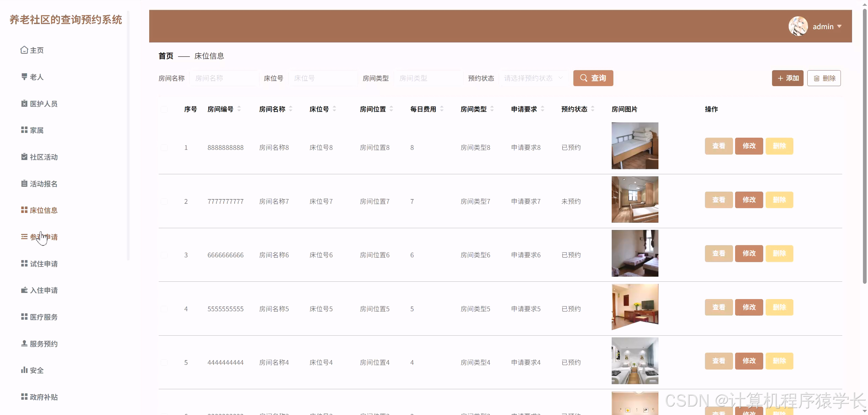
Task: Click the 添加 add button
Action: pos(787,78)
